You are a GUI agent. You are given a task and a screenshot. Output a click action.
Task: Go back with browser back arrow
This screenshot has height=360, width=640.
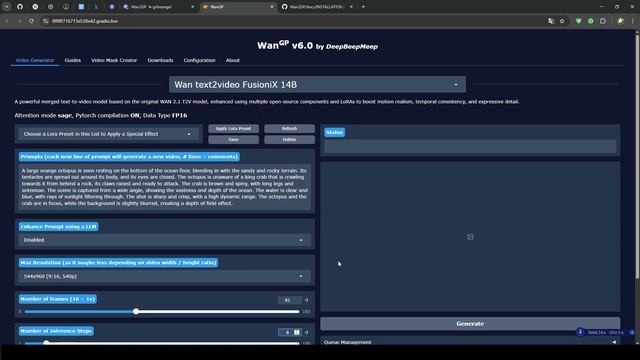click(x=7, y=21)
